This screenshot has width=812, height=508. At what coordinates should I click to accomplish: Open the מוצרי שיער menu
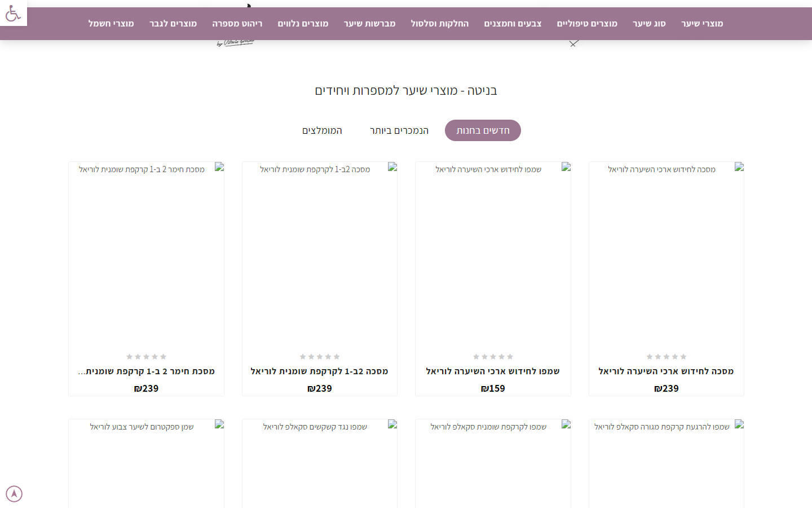(702, 24)
